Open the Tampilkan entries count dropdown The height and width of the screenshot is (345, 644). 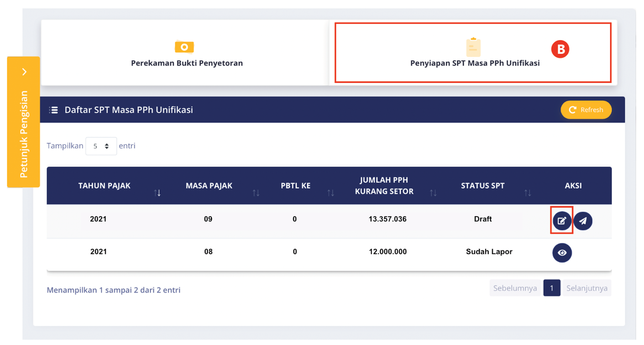click(x=101, y=146)
